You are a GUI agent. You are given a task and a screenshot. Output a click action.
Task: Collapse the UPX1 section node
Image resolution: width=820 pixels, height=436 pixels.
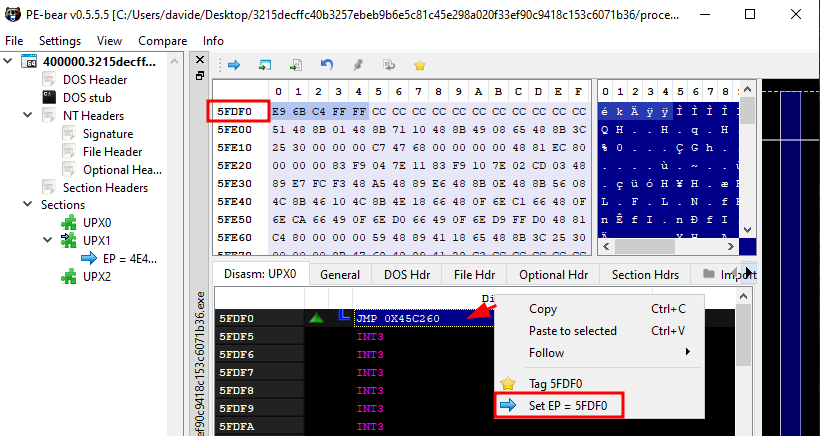47,241
